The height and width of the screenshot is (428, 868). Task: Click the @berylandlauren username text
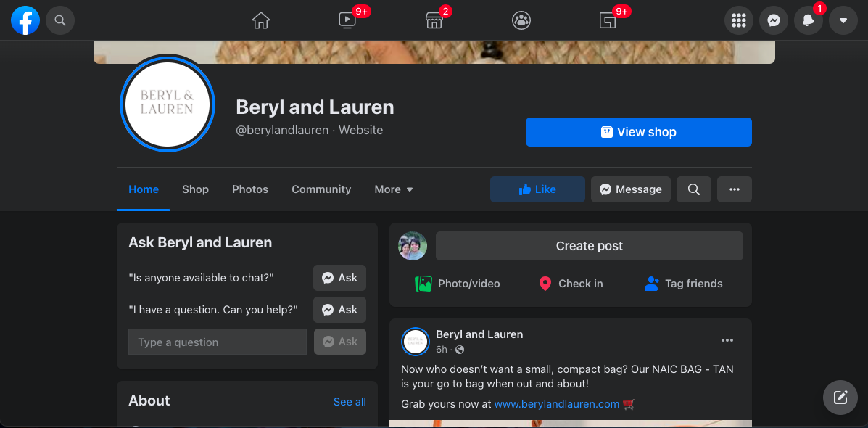click(x=282, y=131)
